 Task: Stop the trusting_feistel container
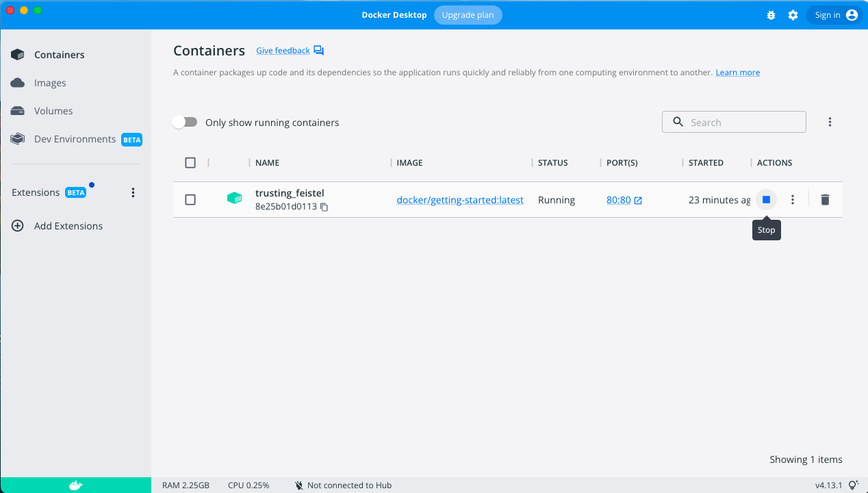[767, 200]
